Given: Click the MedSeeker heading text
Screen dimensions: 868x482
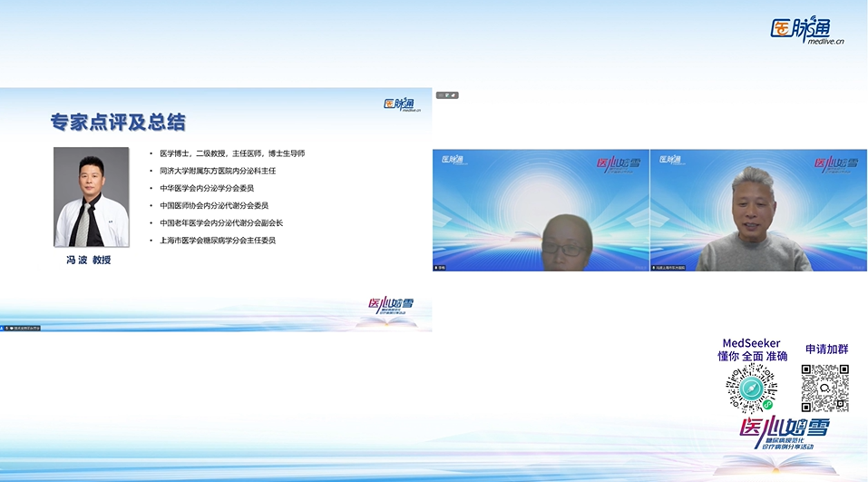Looking at the screenshot, I should click(751, 343).
